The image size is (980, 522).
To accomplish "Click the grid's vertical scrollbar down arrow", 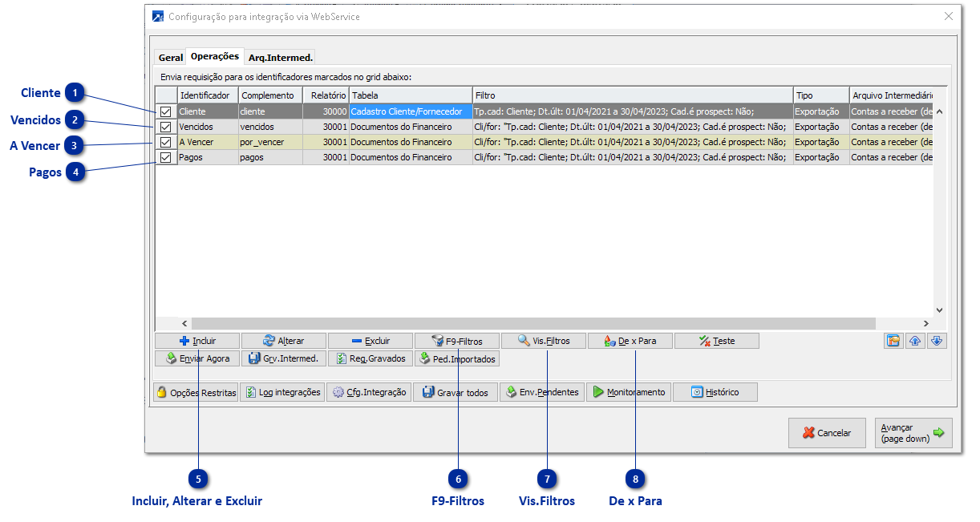I will 940,310.
